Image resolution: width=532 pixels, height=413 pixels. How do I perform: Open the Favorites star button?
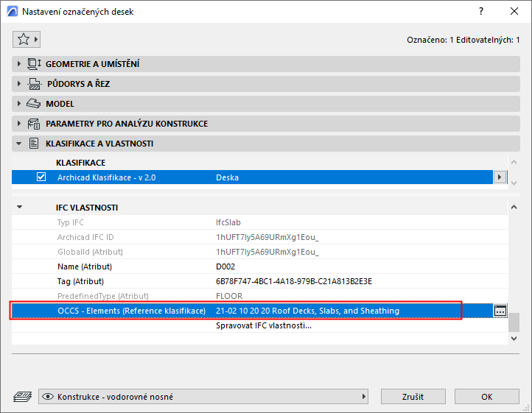coord(27,39)
